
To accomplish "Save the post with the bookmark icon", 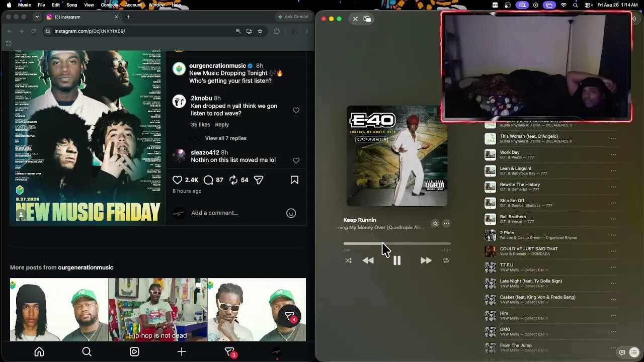I will pyautogui.click(x=294, y=180).
